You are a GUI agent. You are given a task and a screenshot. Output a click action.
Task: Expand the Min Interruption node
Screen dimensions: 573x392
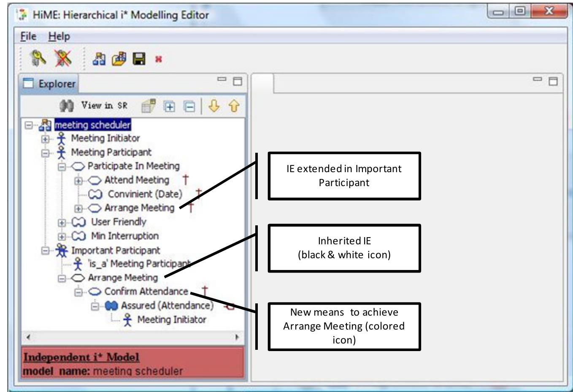point(62,236)
